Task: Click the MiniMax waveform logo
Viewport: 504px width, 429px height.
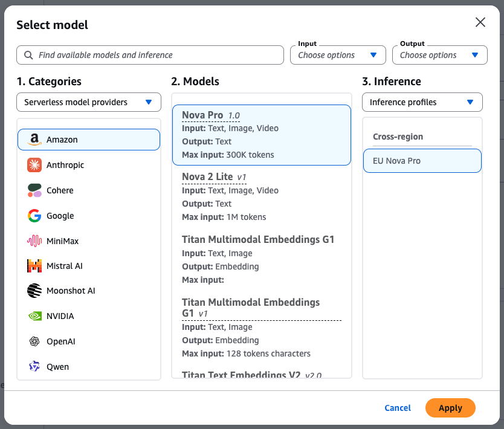Action: click(x=34, y=240)
